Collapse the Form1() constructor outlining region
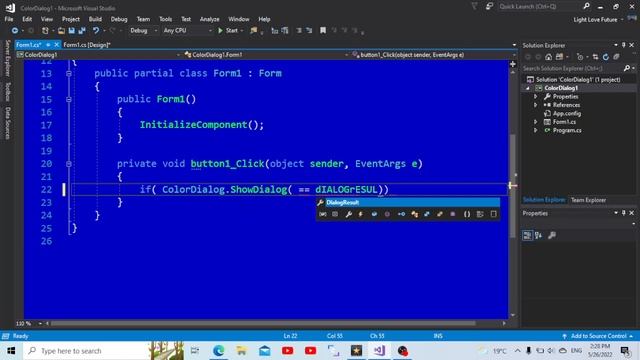The height and width of the screenshot is (360, 640). [x=69, y=100]
